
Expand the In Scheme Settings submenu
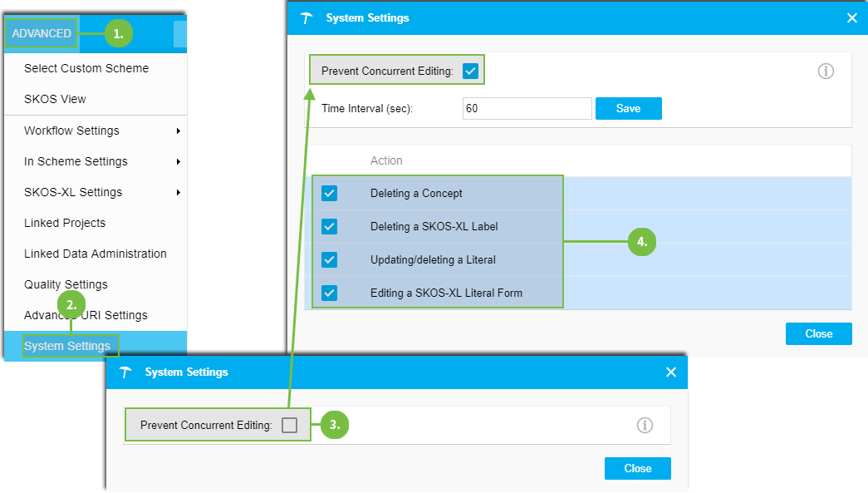coord(100,161)
